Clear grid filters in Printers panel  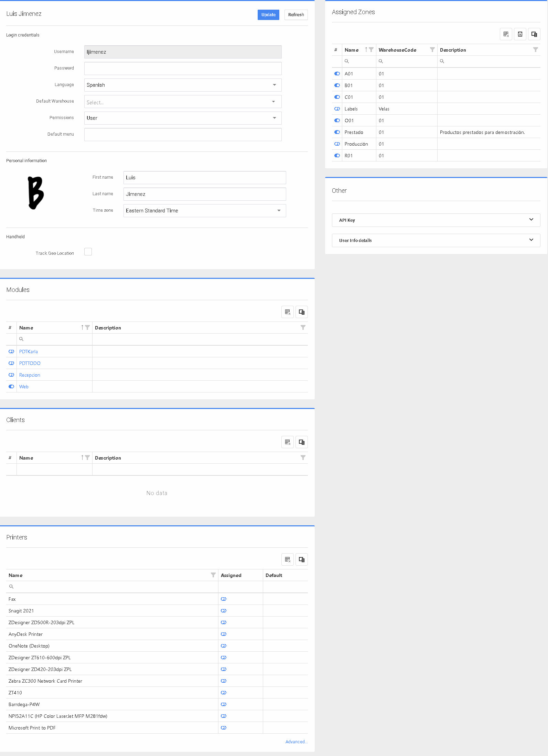coord(287,559)
